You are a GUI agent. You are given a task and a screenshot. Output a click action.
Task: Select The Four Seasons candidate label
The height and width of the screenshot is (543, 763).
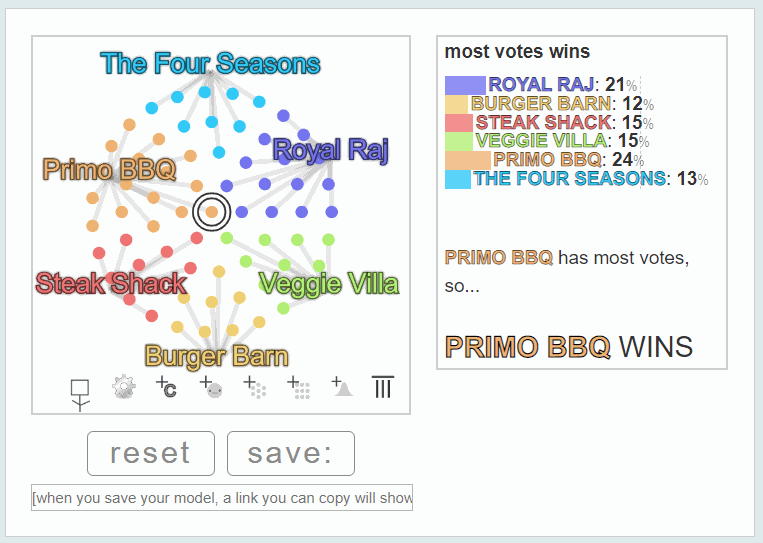tap(210, 63)
